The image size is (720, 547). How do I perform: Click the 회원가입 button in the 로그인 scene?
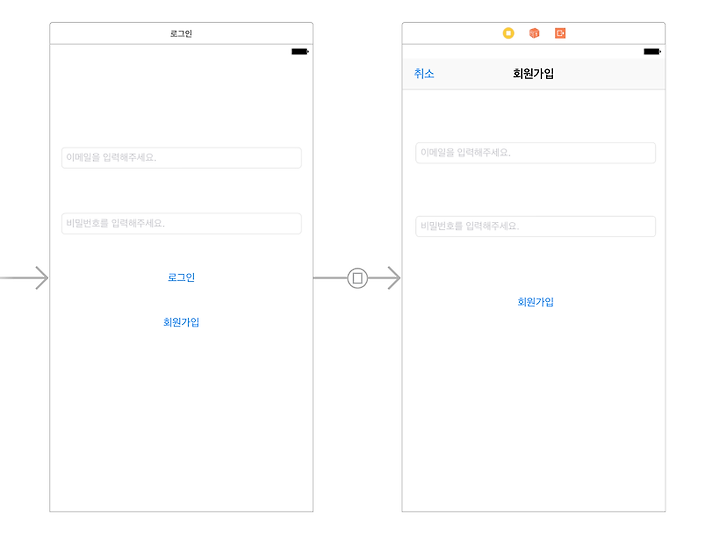[x=181, y=322]
